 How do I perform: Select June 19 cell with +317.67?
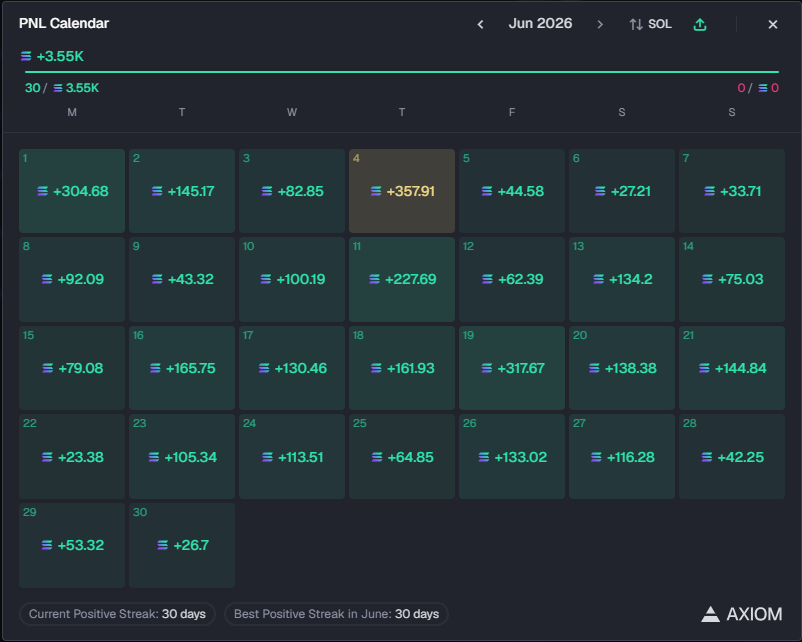[512, 368]
